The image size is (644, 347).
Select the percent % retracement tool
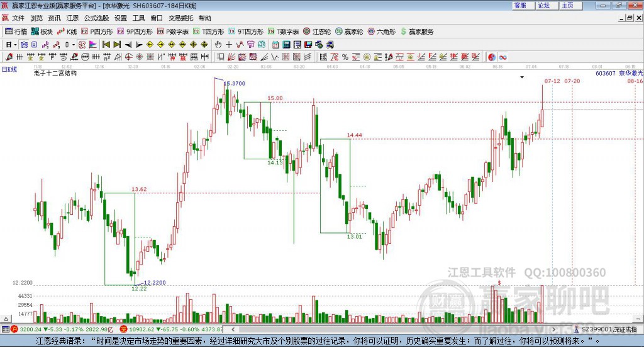tap(345, 57)
